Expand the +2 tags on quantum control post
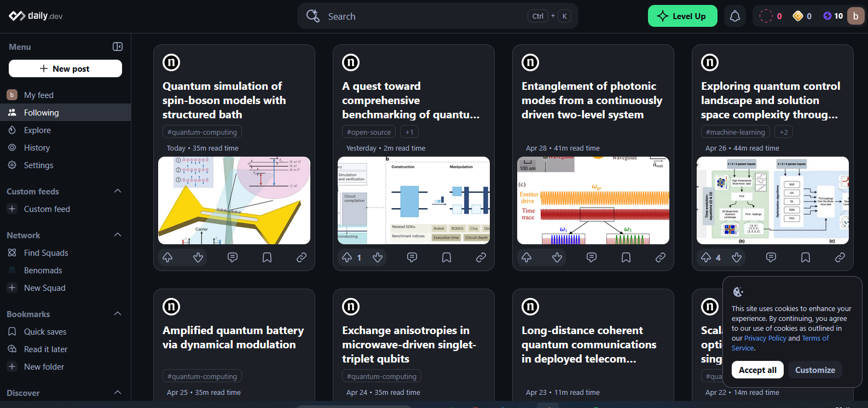Viewport: 868px width, 408px height. pyautogui.click(x=784, y=132)
